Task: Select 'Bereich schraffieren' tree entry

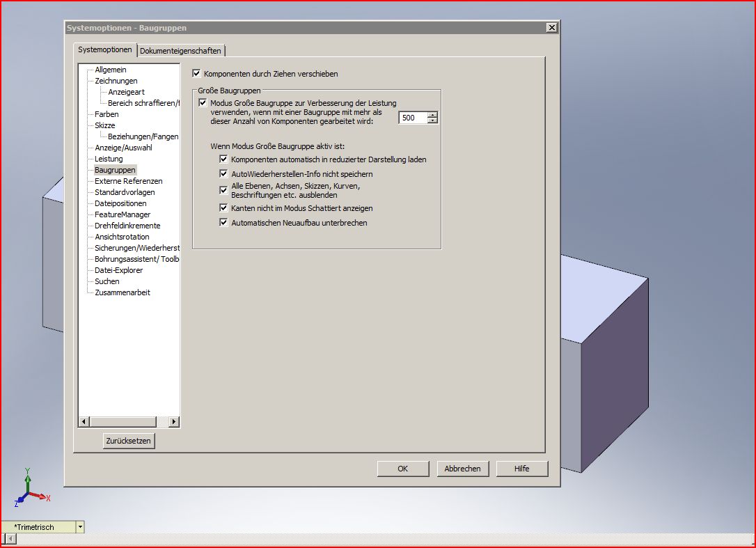Action: [x=143, y=103]
